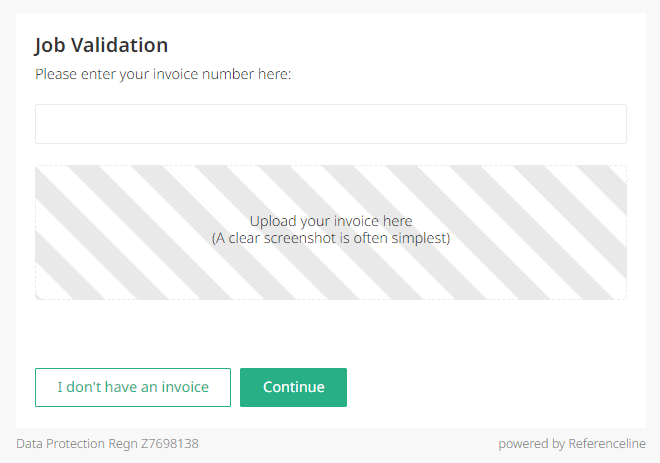Select the "Job Validation" heading
660x463 pixels.
pos(101,45)
